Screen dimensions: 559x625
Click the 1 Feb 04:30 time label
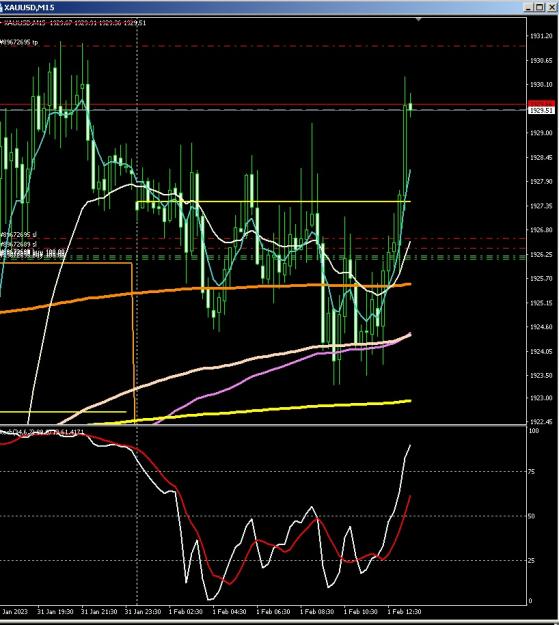point(229,611)
